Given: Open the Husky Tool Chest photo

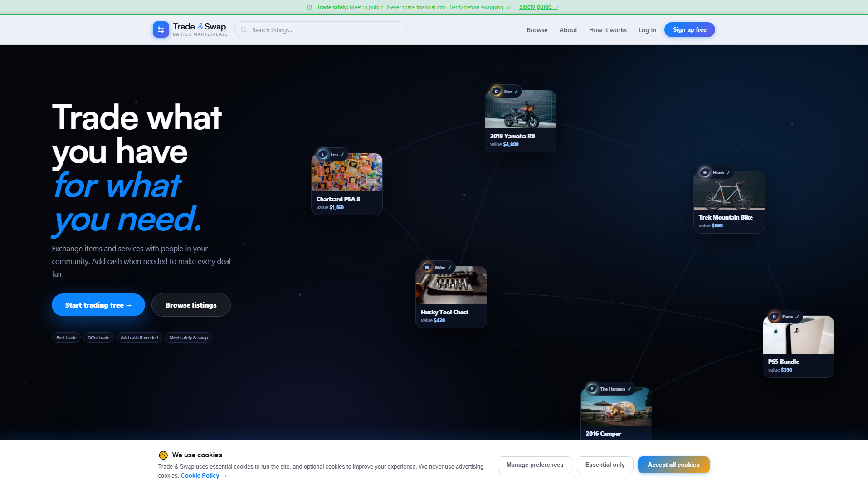Looking at the screenshot, I should point(451,285).
